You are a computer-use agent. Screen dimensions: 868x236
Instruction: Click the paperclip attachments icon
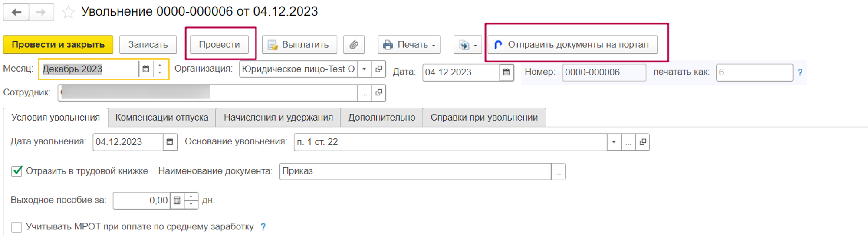[354, 45]
